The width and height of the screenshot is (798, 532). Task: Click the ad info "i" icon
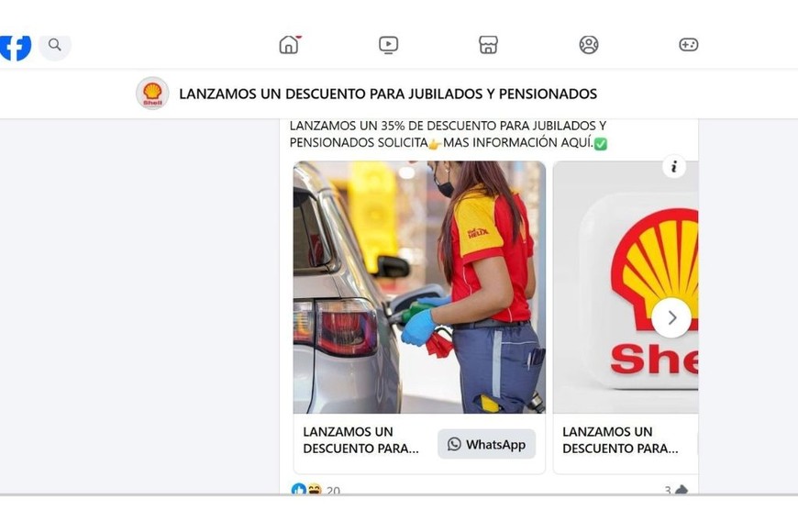(x=674, y=166)
